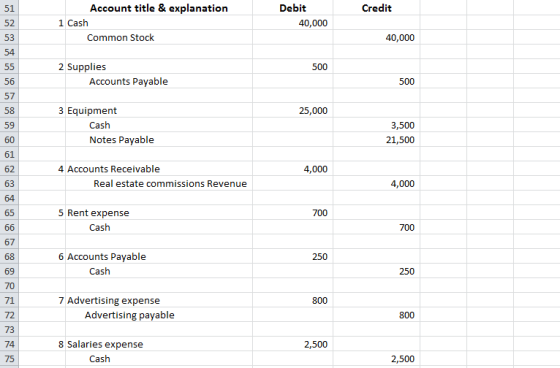Select the Supplies account cell

click(x=159, y=67)
